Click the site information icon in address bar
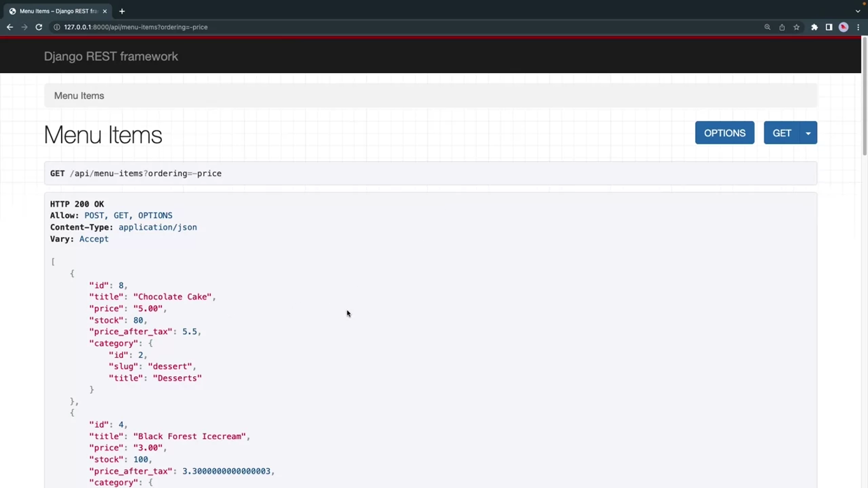Image resolution: width=868 pixels, height=488 pixels. point(57,27)
